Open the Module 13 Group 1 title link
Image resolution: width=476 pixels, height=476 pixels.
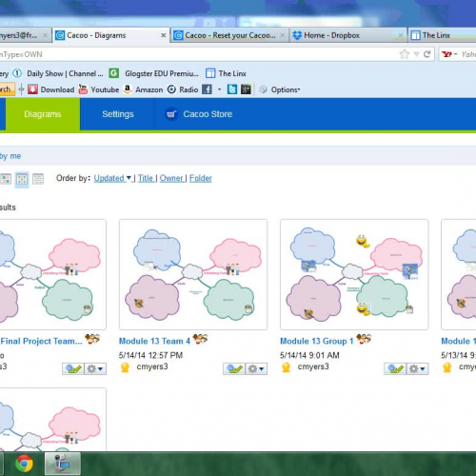(x=317, y=341)
